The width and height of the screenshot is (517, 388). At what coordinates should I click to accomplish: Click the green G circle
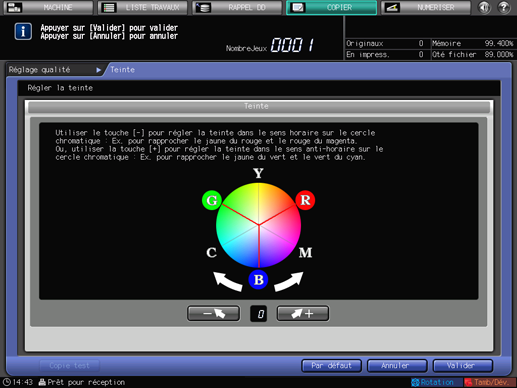[x=212, y=200]
